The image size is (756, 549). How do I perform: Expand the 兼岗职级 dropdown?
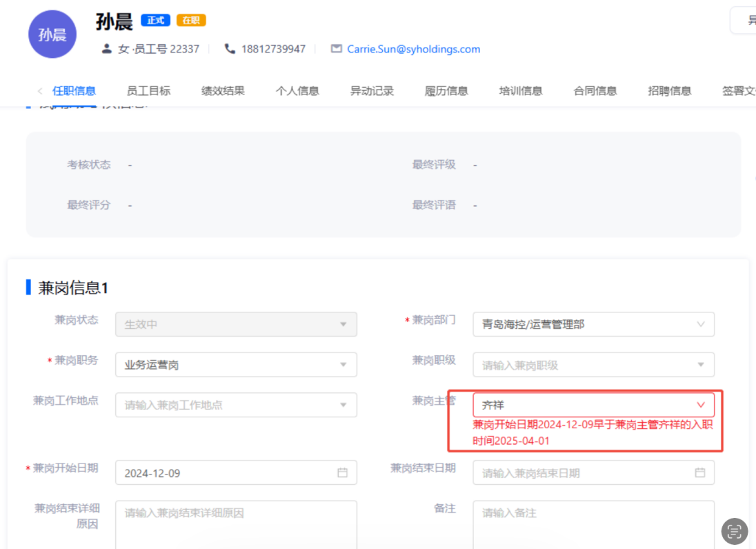point(593,365)
